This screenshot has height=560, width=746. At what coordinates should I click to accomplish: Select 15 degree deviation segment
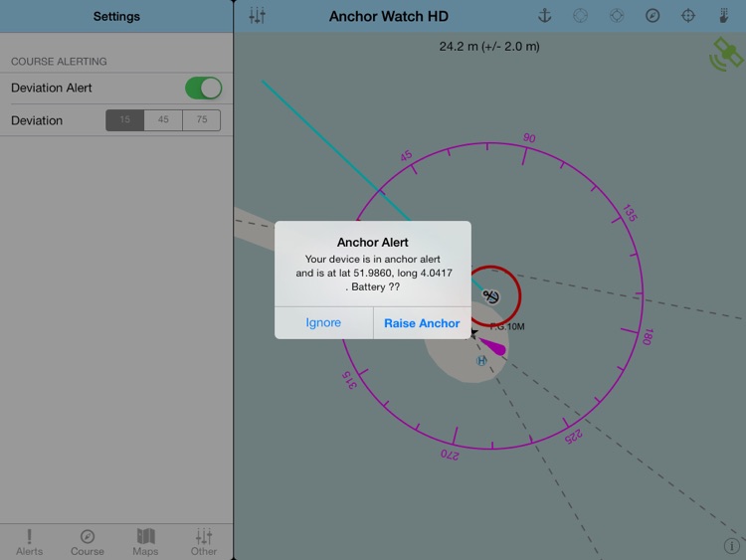point(124,120)
